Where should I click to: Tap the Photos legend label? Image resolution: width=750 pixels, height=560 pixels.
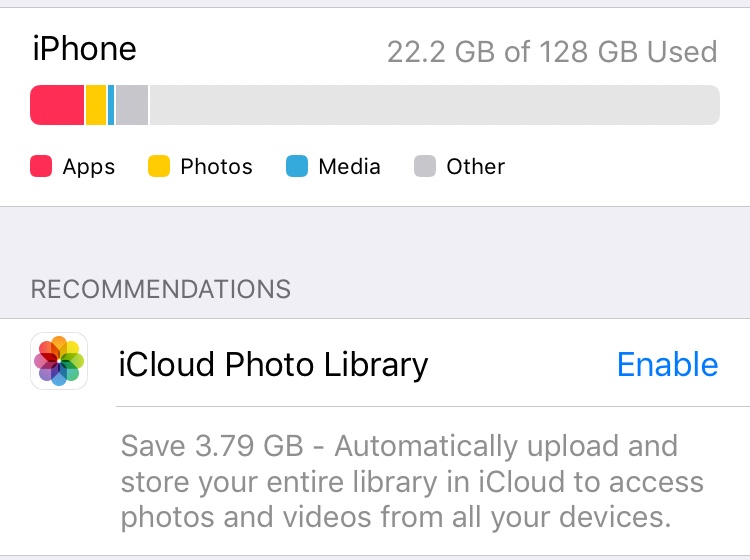pos(216,166)
